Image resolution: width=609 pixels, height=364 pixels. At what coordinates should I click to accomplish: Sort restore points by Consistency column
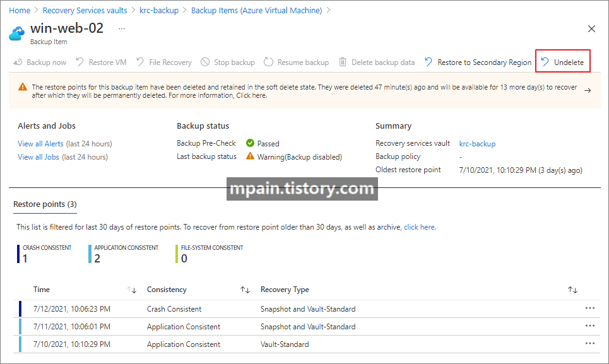245,290
